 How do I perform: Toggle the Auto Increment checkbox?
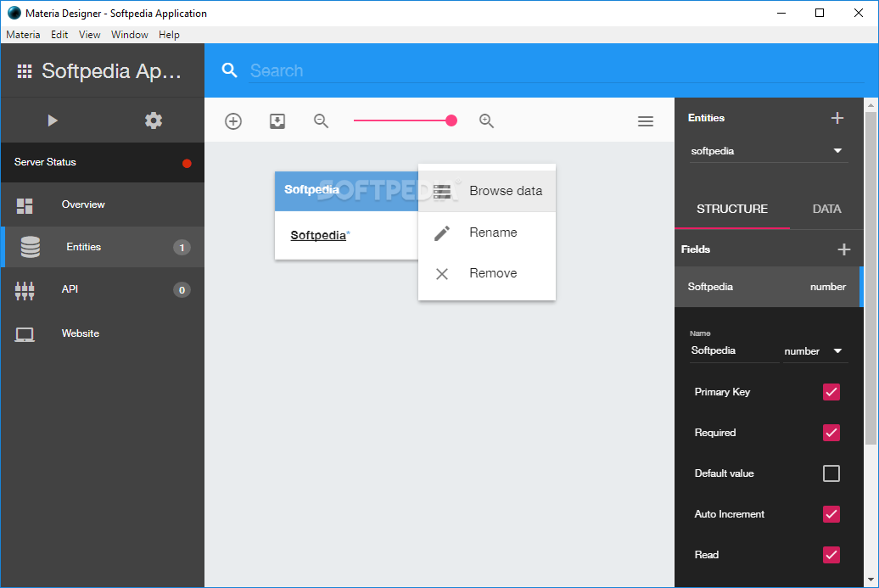(831, 514)
